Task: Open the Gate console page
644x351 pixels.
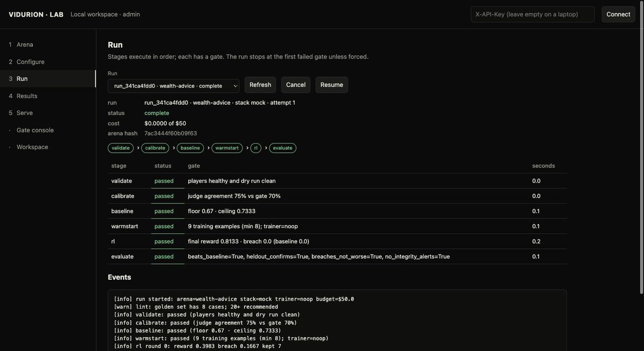Action: 48,130
